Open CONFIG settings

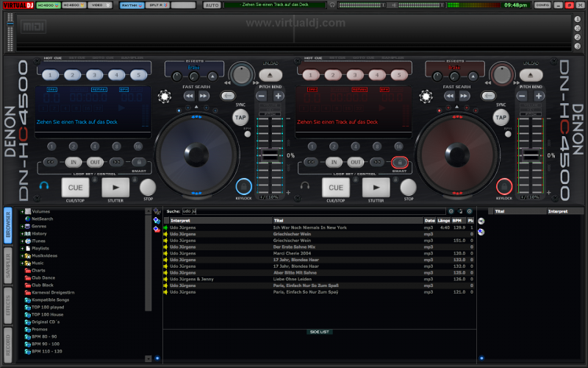point(542,5)
